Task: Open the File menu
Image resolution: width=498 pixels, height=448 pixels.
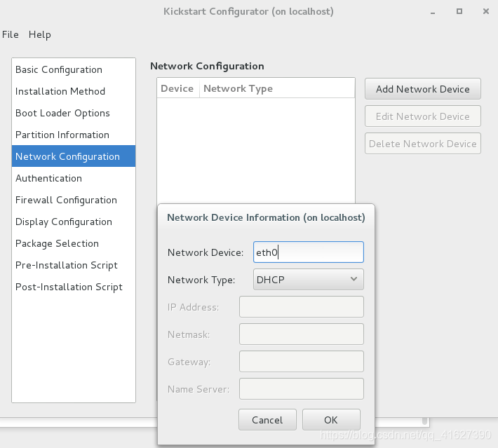Action: [x=10, y=34]
